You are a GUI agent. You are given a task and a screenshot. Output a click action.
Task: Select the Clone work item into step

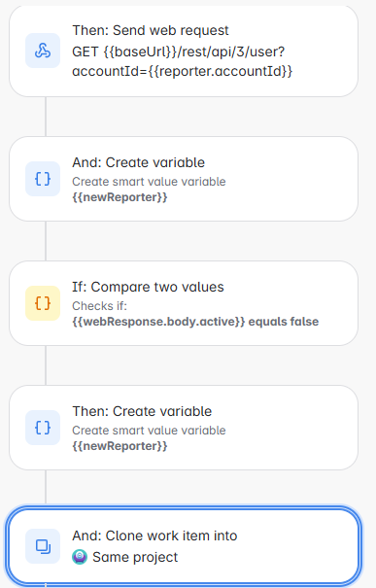click(x=184, y=546)
